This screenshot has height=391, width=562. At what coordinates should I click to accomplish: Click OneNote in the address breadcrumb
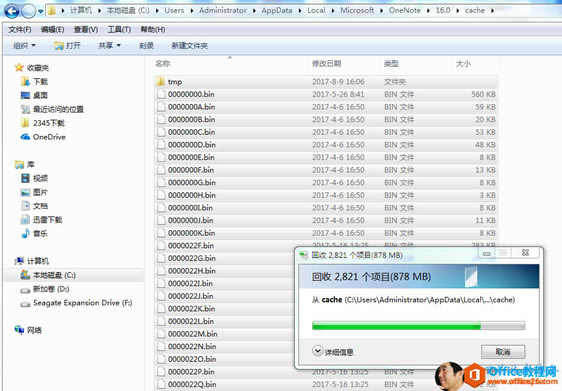tap(405, 10)
